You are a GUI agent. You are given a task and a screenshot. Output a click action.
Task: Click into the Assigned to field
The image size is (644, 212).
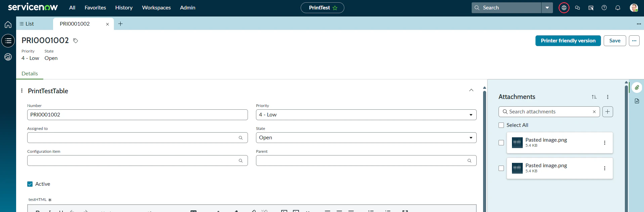[137, 138]
